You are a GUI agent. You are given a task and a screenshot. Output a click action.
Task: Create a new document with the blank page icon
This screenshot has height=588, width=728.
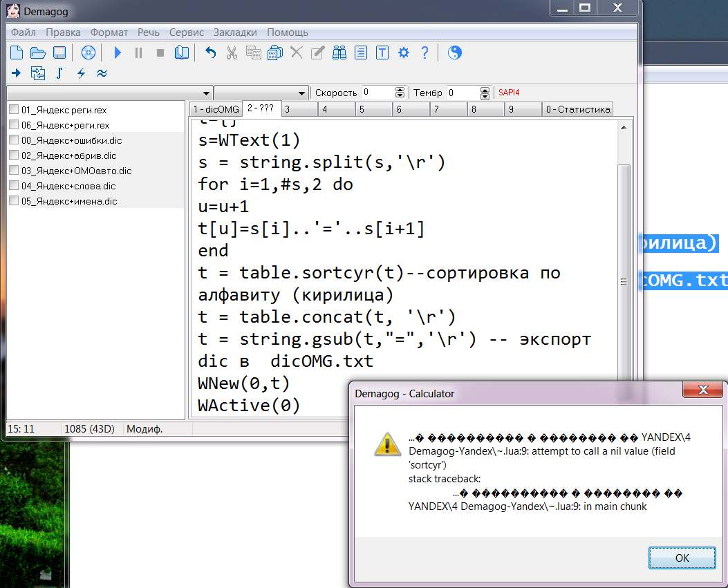pos(17,53)
